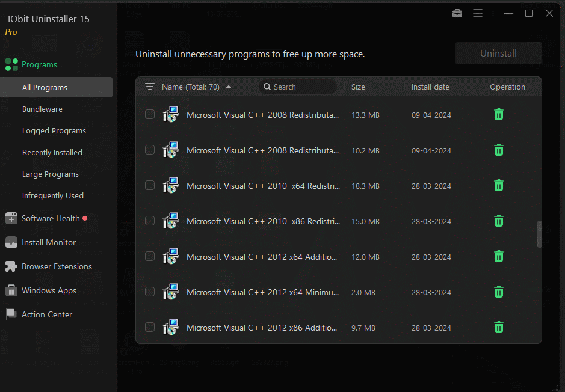
Task: Open the toolbox briefcase icon
Action: pyautogui.click(x=457, y=13)
